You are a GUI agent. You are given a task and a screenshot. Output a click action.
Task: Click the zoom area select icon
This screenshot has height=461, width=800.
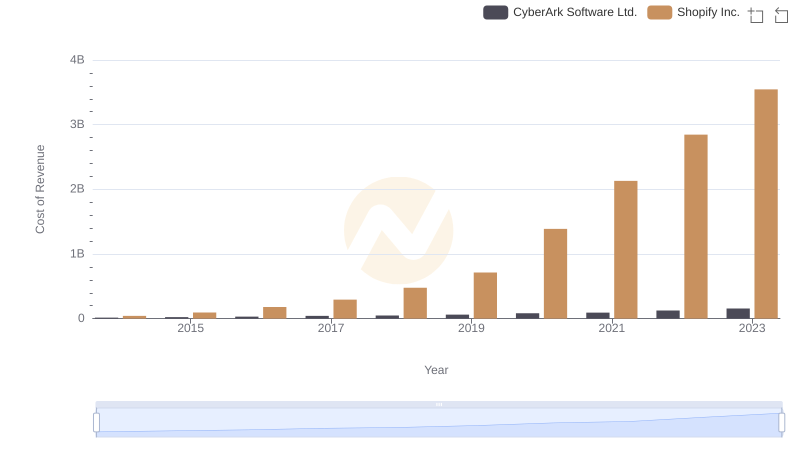(x=756, y=15)
